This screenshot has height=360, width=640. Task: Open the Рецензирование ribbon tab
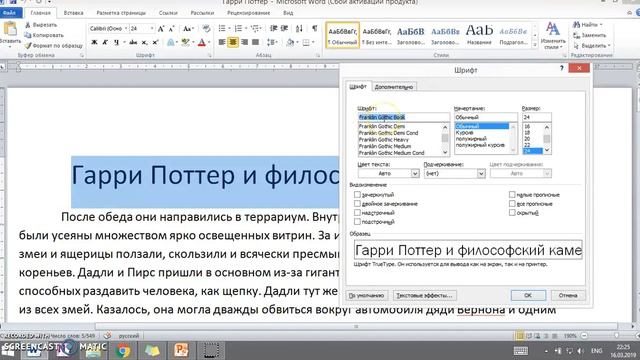pyautogui.click(x=249, y=13)
